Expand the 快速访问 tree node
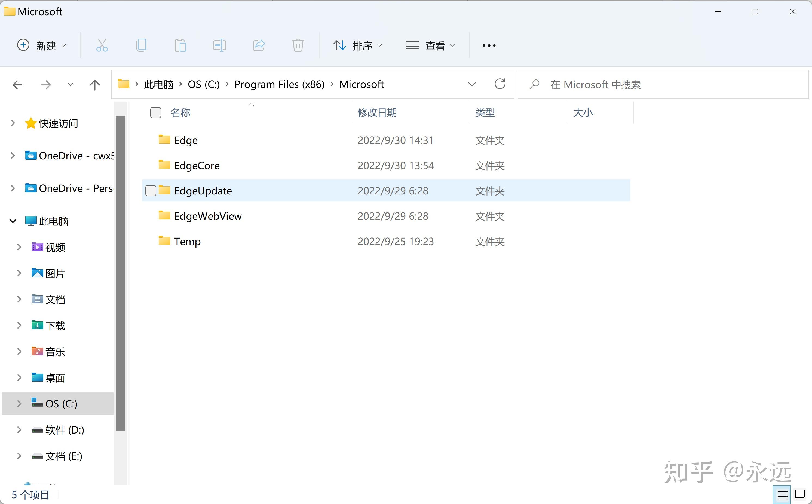The image size is (812, 504). (13, 123)
